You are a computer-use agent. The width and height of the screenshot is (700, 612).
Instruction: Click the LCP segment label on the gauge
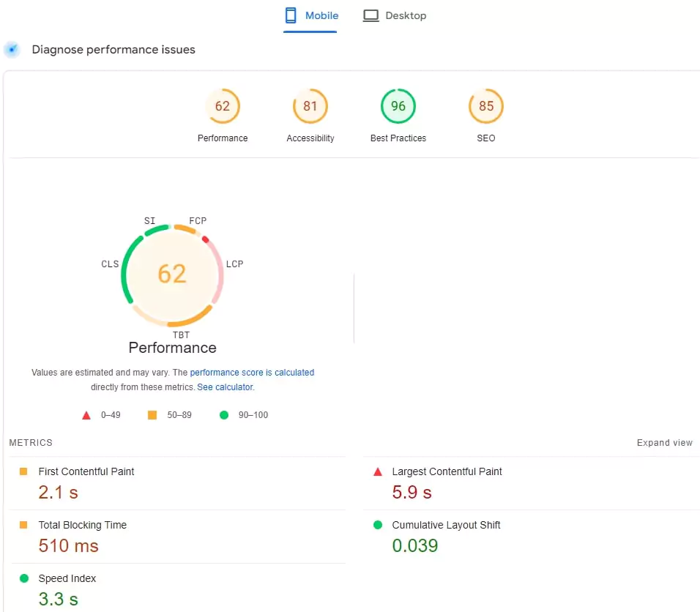234,264
